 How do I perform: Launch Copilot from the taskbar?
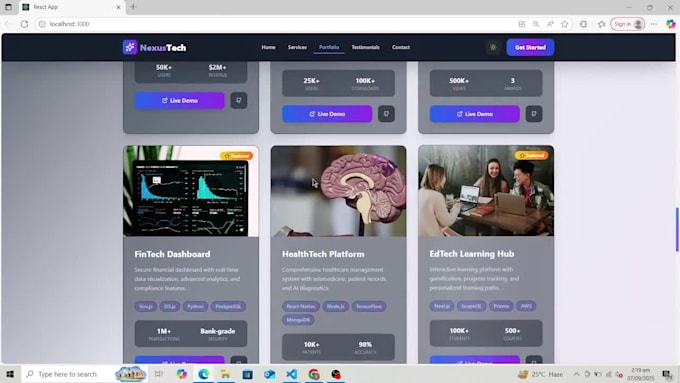181,374
